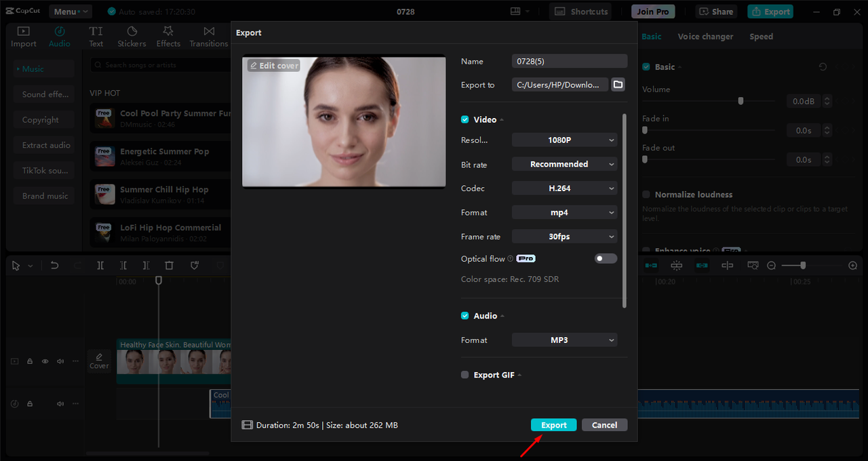Toggle main track magnet icon
This screenshot has width=868, height=461.
pyautogui.click(x=651, y=266)
